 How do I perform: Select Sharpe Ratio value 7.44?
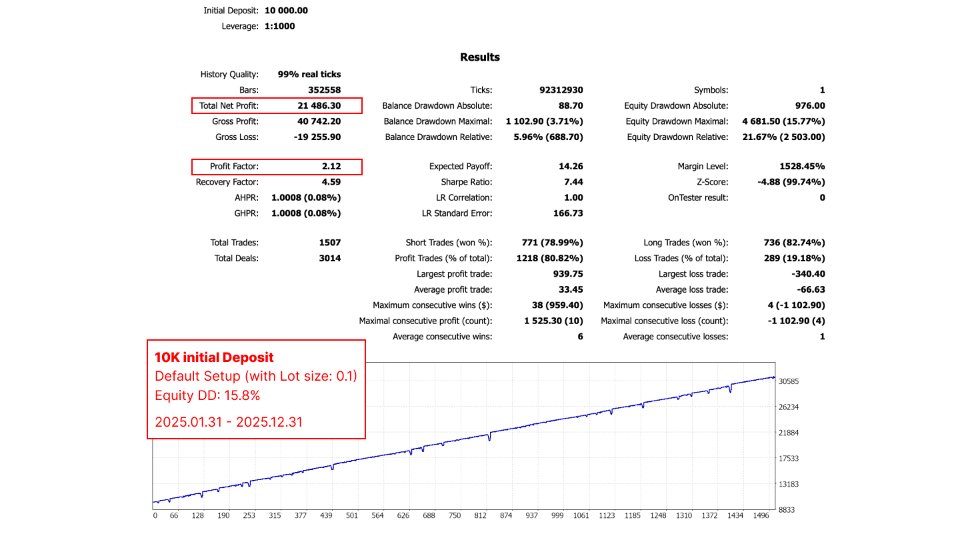click(x=574, y=182)
